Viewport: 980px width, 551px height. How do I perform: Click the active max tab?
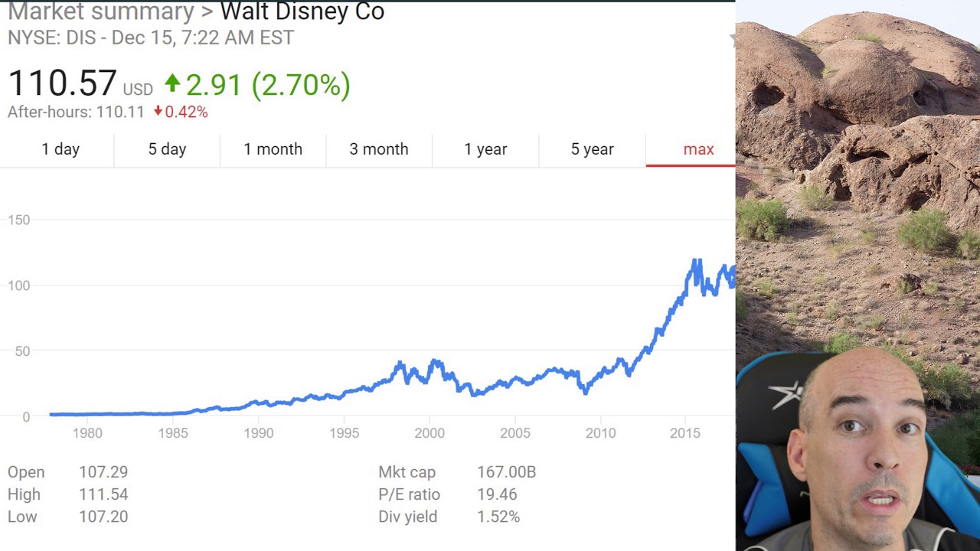698,149
